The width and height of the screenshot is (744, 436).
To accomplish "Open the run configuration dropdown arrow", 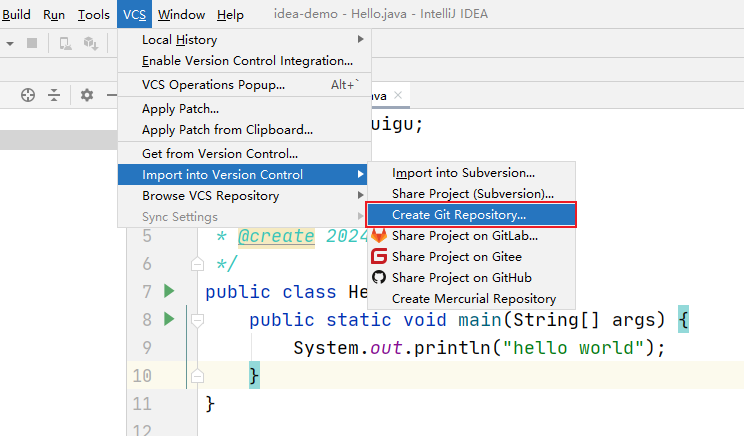I will 8,43.
